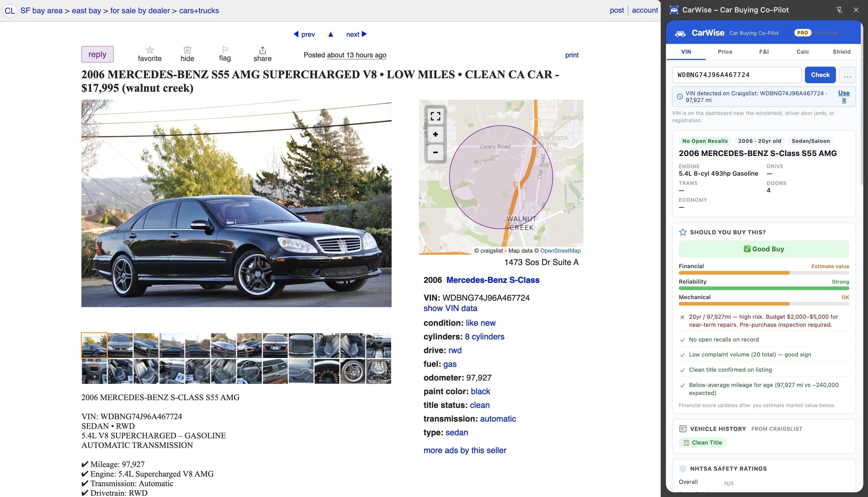Click the like new condition link
Viewport: 868px width, 497px height.
[481, 323]
